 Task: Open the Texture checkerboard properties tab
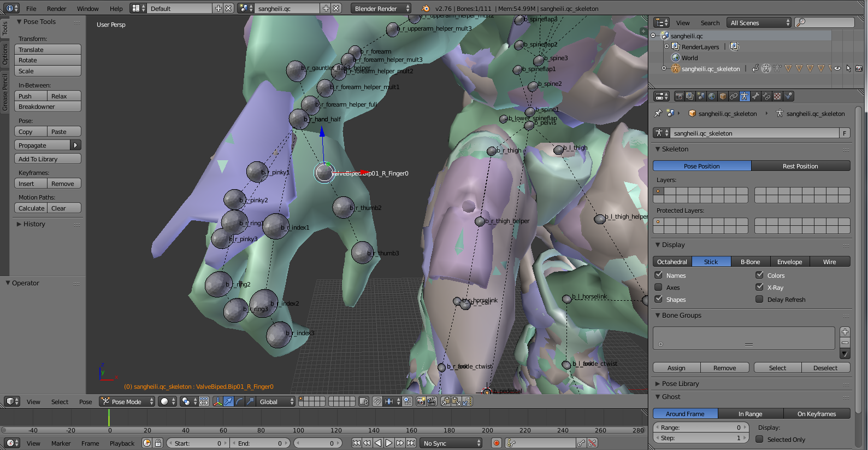click(777, 96)
